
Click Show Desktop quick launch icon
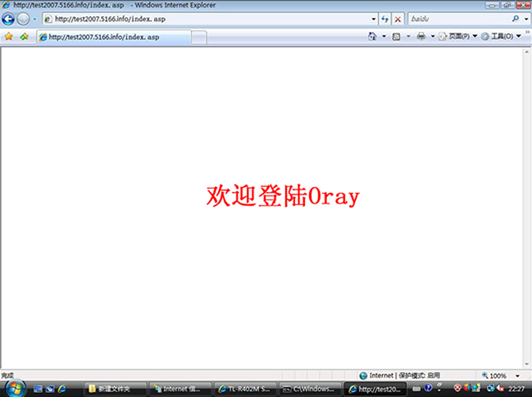click(x=38, y=389)
